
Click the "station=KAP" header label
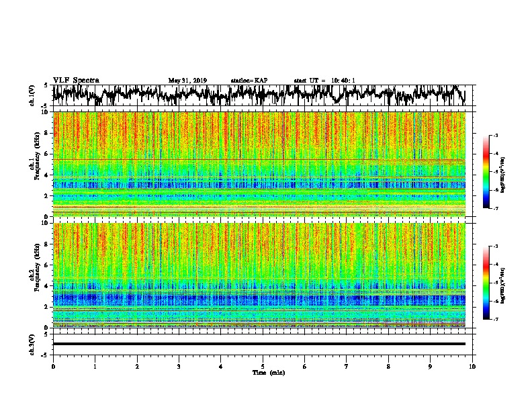249,81
